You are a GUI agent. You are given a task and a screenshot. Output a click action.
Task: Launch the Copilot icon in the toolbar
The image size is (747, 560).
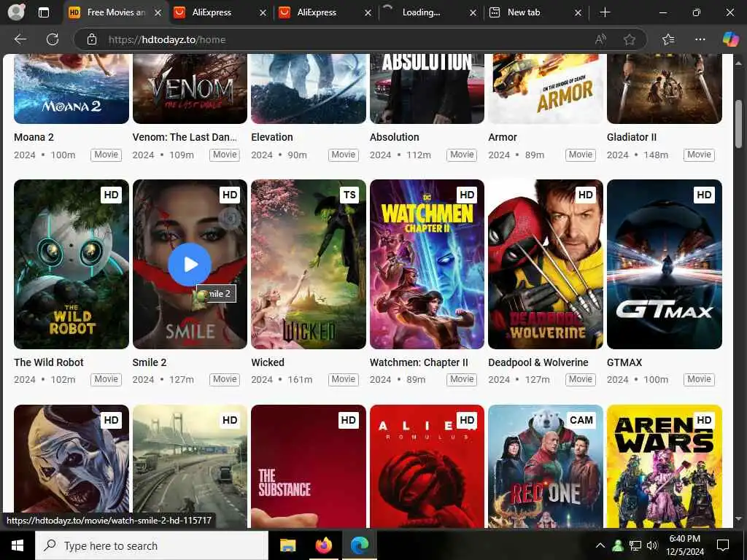pyautogui.click(x=730, y=39)
